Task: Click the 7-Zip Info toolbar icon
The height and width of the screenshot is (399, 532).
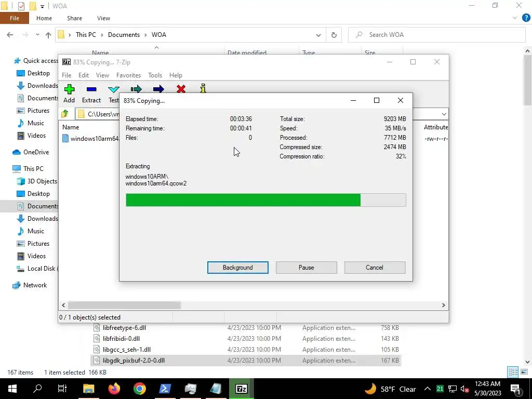Action: click(x=203, y=88)
